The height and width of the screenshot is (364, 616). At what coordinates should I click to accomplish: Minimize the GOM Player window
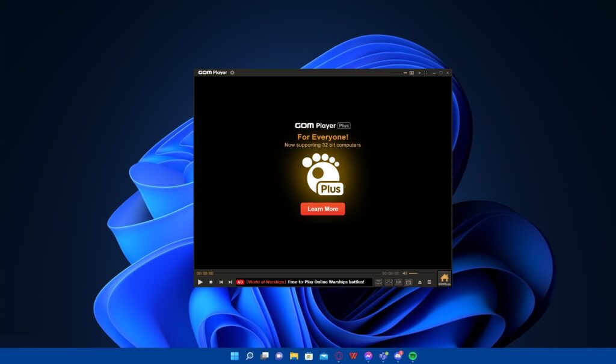pos(434,73)
